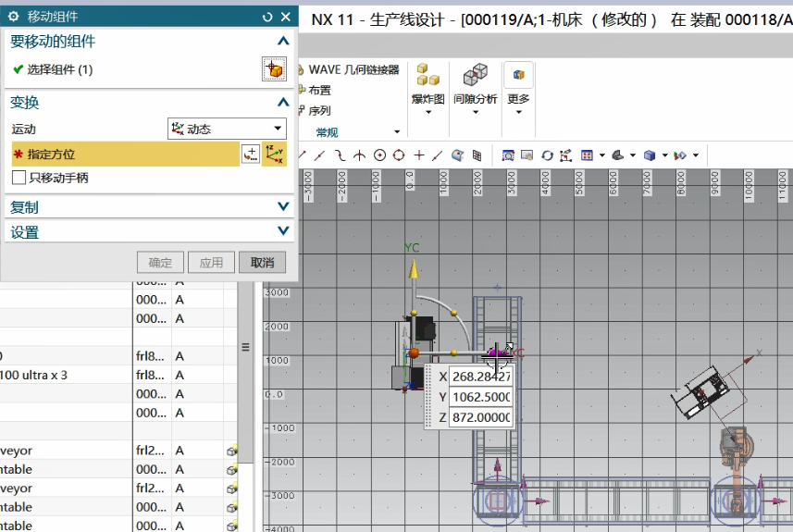
Task: Open the 更多 gallery
Action: 518,89
